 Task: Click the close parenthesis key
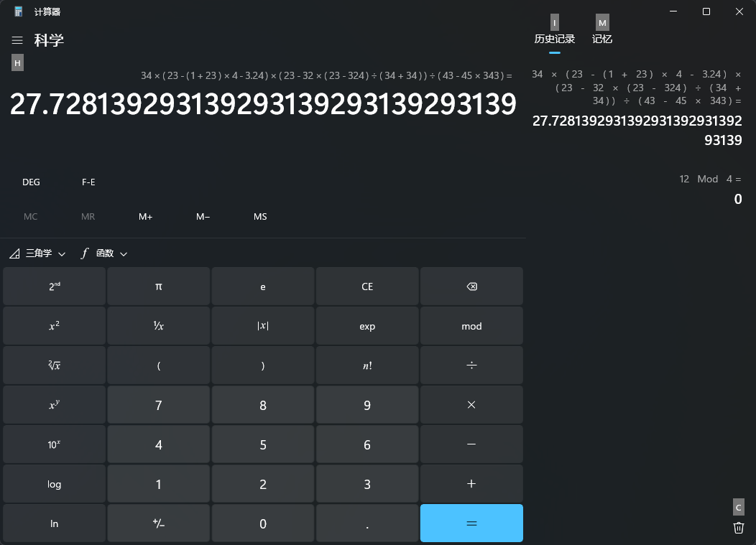263,365
